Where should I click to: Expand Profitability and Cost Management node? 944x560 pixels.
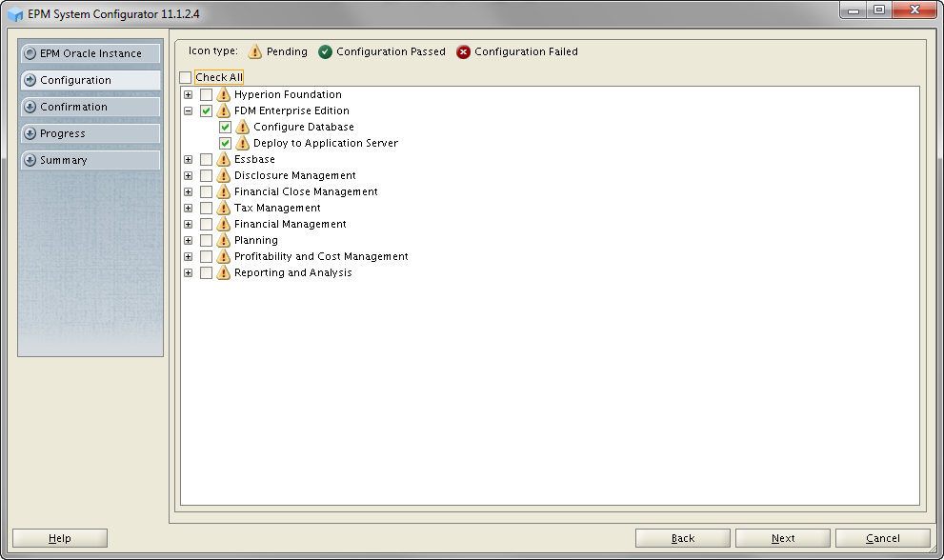(x=189, y=257)
